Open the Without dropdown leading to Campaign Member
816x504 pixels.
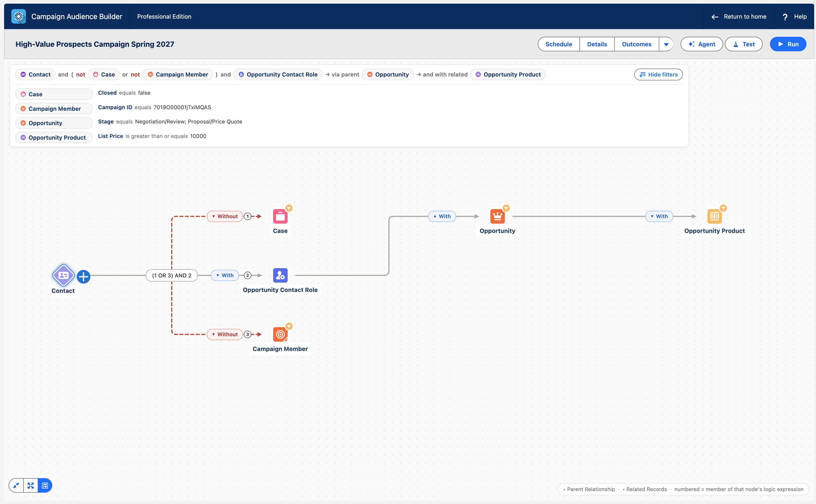point(225,334)
